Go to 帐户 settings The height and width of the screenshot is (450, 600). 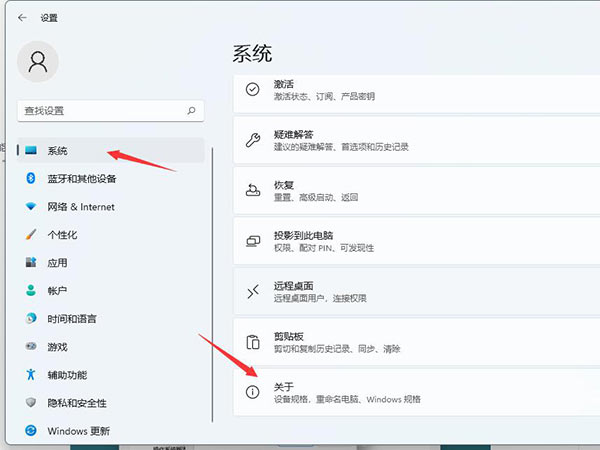click(57, 291)
